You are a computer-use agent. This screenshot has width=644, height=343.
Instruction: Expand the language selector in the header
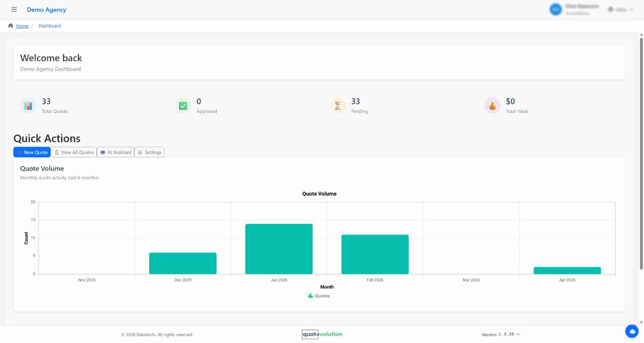tap(620, 9)
